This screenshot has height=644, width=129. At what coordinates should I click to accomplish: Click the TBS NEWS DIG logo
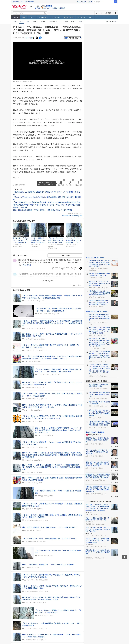[73, 38]
